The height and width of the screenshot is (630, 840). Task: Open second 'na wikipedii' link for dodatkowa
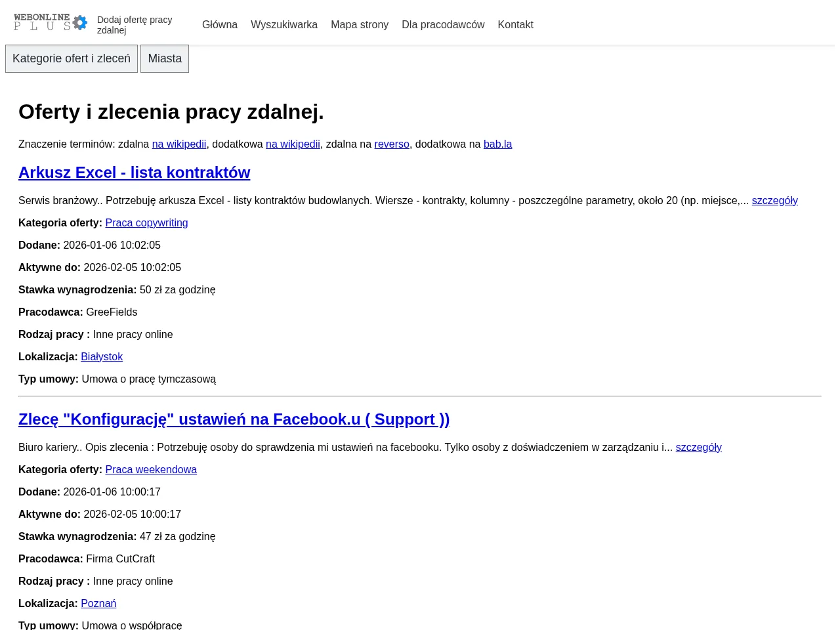click(293, 144)
